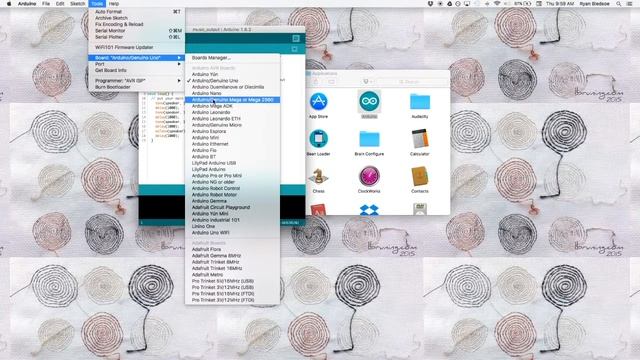Screen dimensions: 640x360
Task: Open the Brain Configure folder icon
Action: (x=369, y=139)
